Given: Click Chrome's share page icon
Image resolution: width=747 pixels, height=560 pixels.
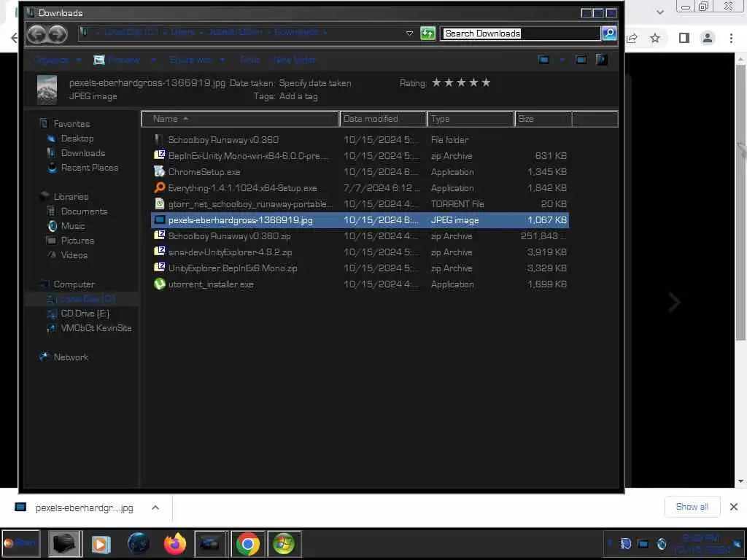Looking at the screenshot, I should click(x=632, y=38).
